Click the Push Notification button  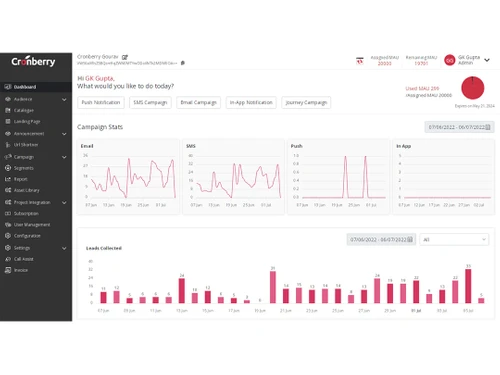pos(101,102)
